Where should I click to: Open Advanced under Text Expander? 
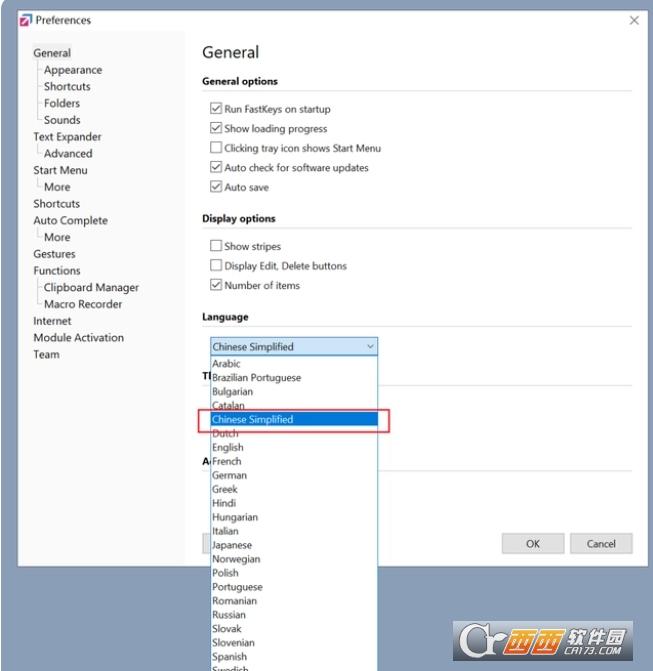point(68,153)
